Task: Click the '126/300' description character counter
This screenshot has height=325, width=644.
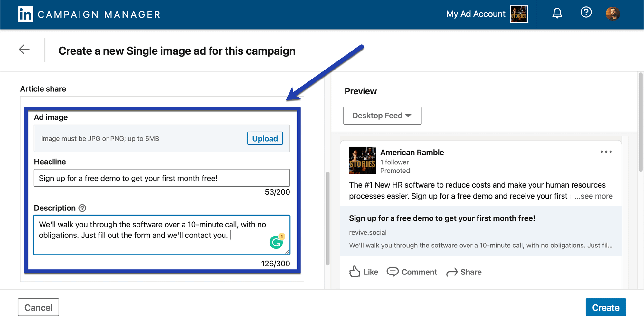Action: tap(275, 264)
